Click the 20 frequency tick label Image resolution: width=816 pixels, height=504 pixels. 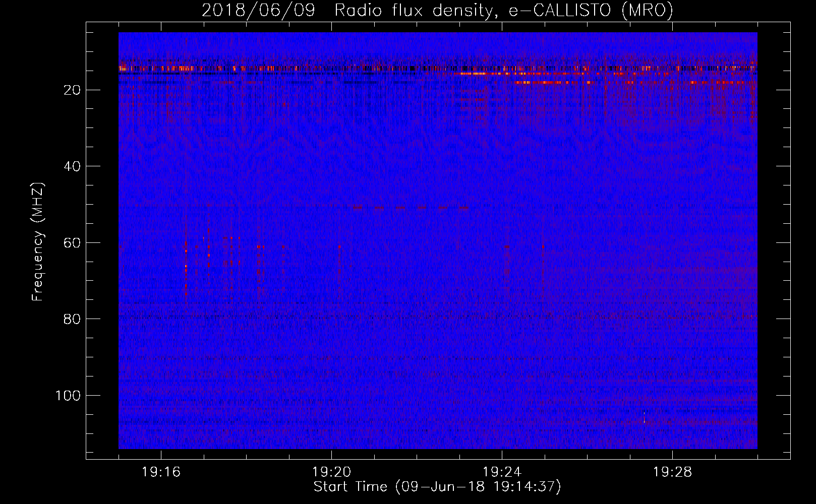pos(73,90)
